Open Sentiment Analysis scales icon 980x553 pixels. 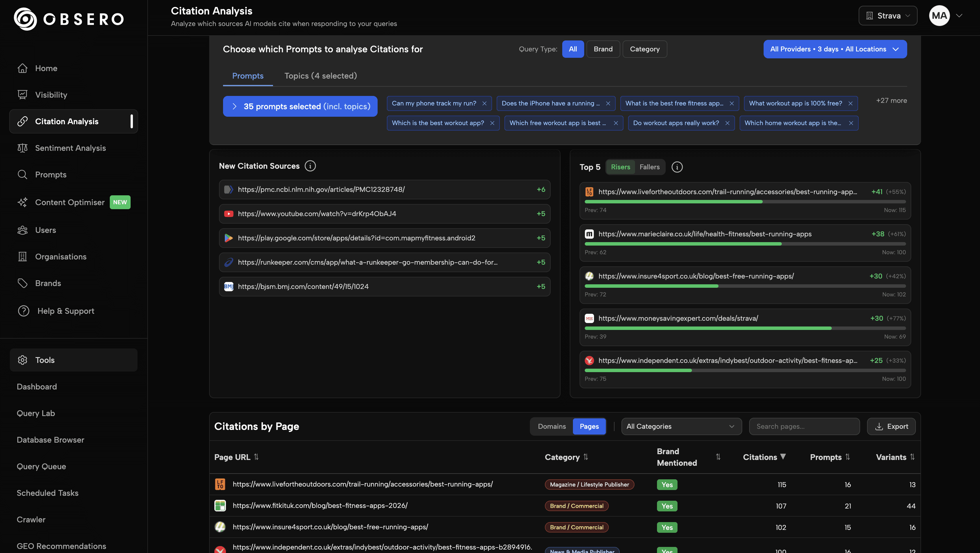click(23, 148)
